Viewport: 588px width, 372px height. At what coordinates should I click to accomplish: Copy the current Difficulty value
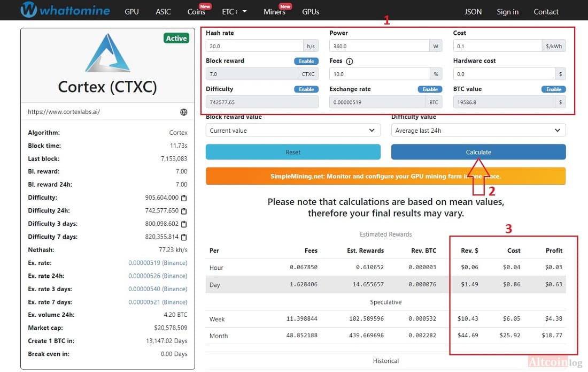(184, 198)
